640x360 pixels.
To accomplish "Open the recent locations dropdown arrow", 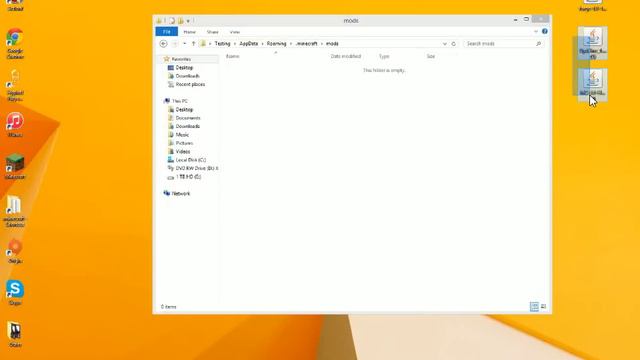I will pos(184,44).
